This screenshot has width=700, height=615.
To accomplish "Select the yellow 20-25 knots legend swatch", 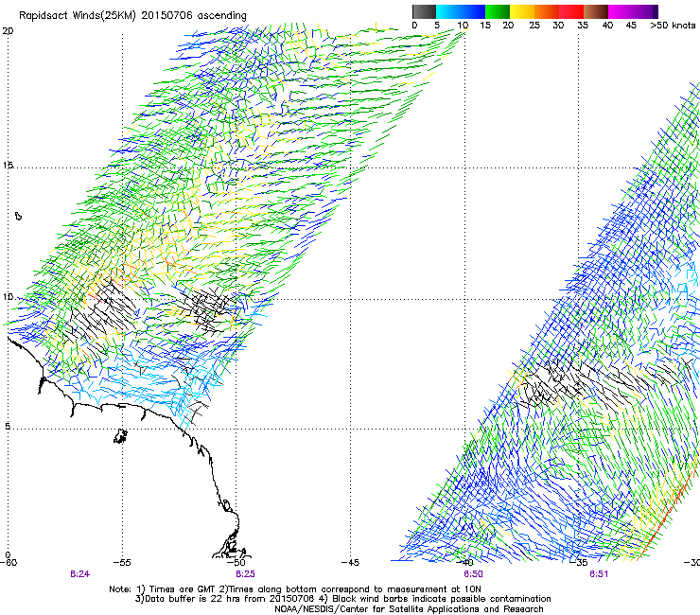I will 522,11.
